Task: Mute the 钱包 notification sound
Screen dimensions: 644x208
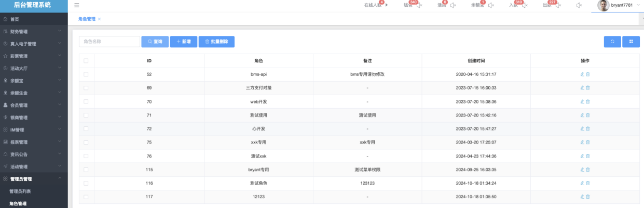Action: pos(419,5)
